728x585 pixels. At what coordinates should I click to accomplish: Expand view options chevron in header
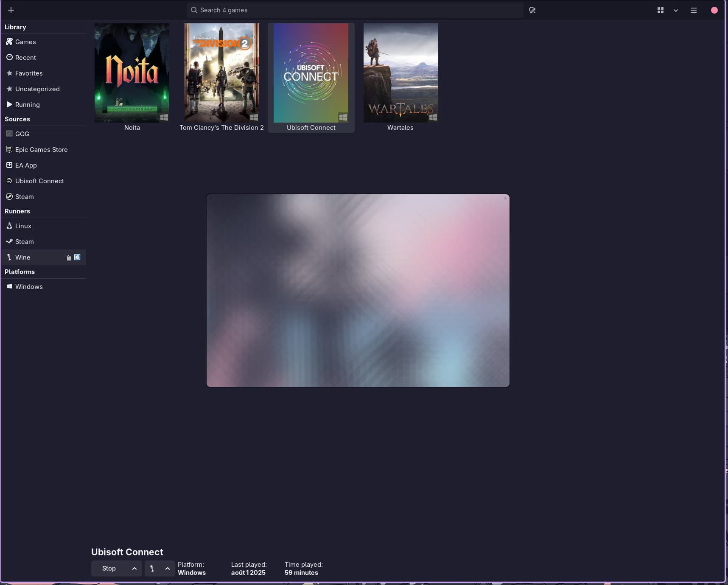pos(676,10)
